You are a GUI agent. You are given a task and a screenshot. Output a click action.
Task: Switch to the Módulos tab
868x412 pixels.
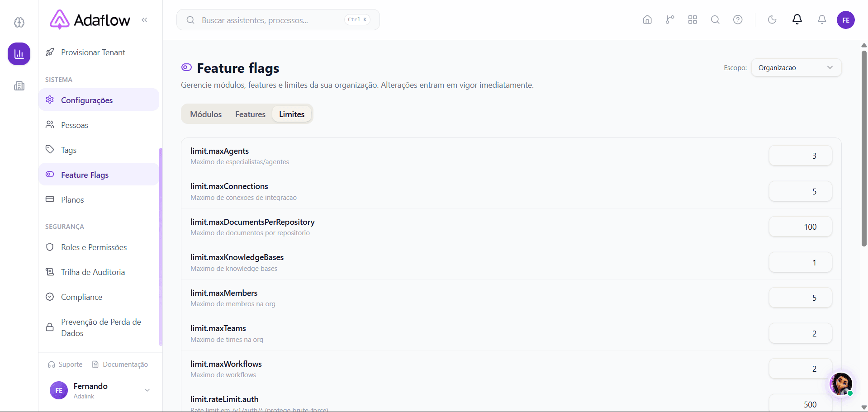point(206,114)
